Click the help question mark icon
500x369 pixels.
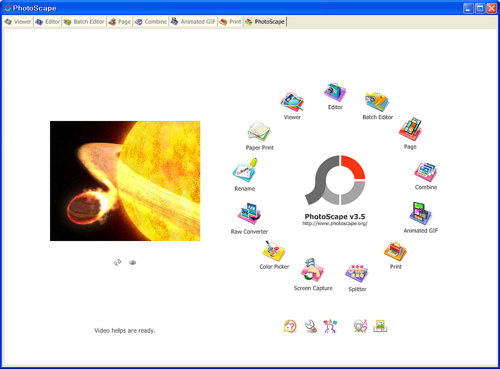[290, 326]
